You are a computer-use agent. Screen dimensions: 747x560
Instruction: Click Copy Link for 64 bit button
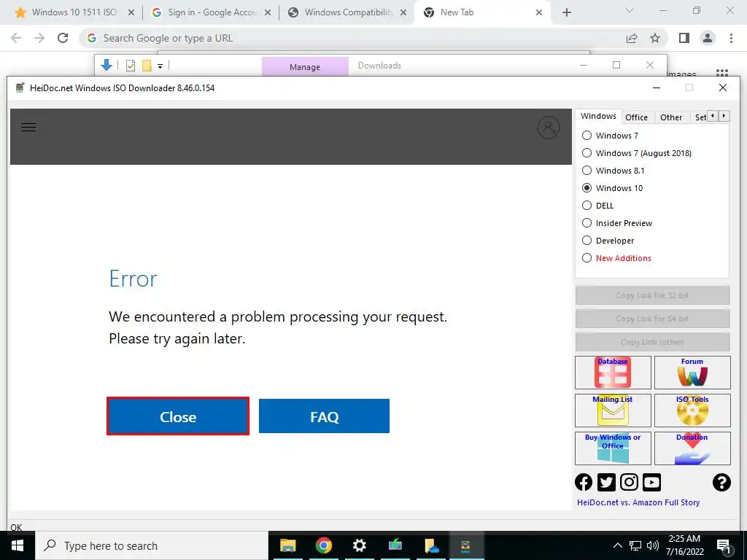652,319
